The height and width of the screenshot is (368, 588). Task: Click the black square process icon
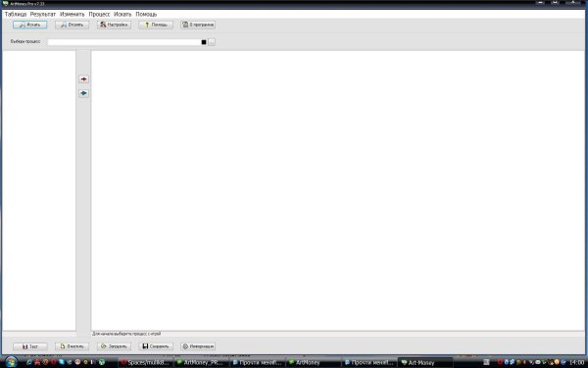[204, 42]
